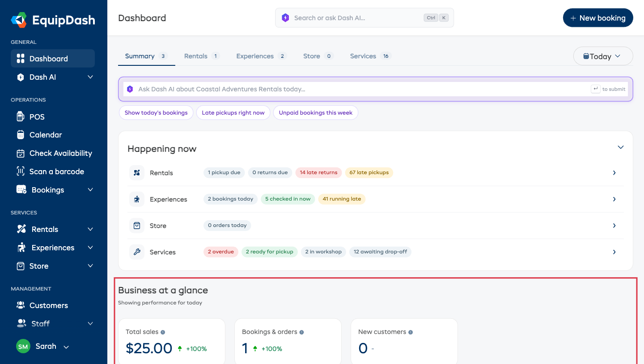644x364 pixels.
Task: Click the Experiences icon in sidebar
Action: pos(21,248)
